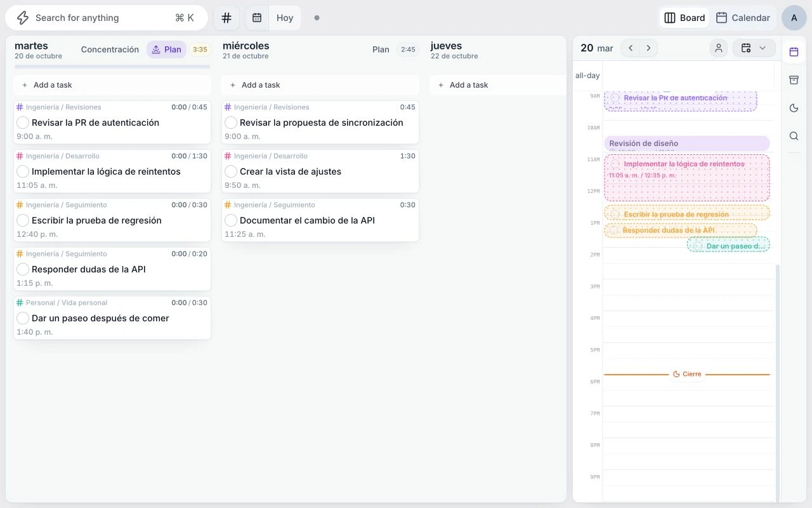Click the 3:35 total time badge
The image size is (812, 508).
click(200, 50)
